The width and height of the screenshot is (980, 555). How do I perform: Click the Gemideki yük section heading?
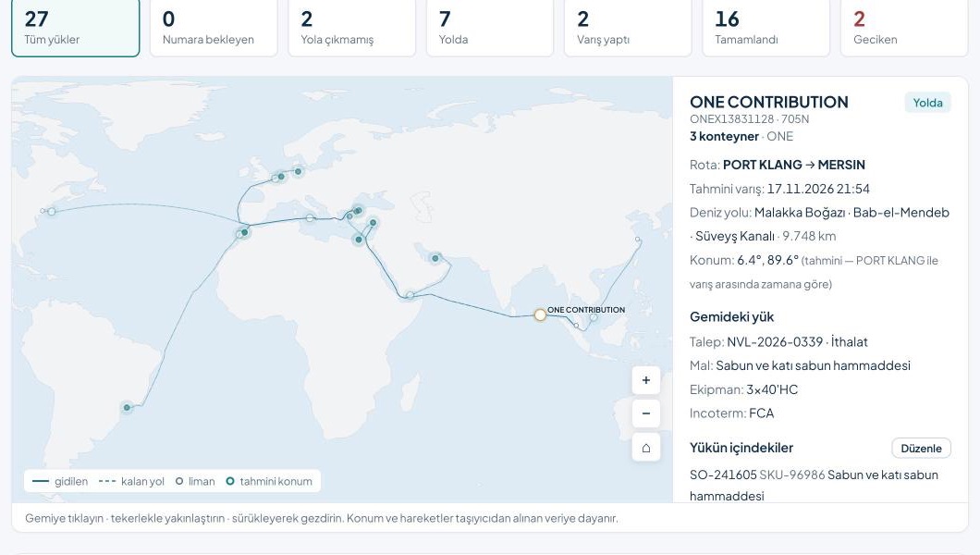[x=732, y=317]
